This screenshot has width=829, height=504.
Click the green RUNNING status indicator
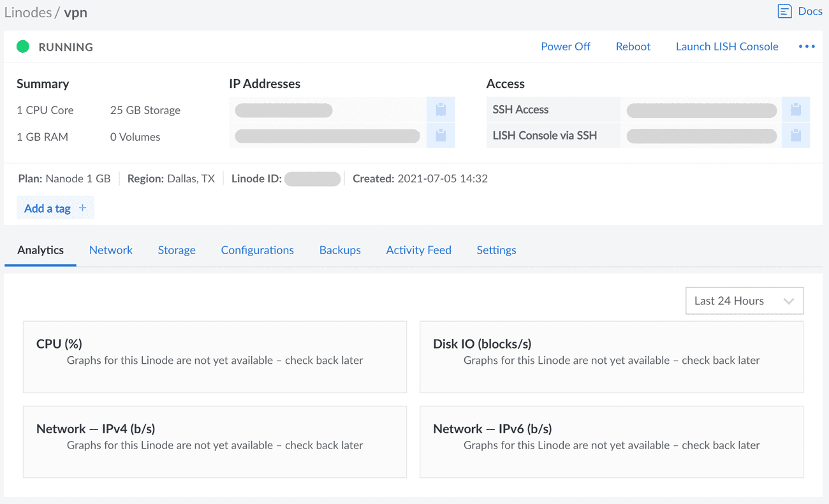(22, 46)
